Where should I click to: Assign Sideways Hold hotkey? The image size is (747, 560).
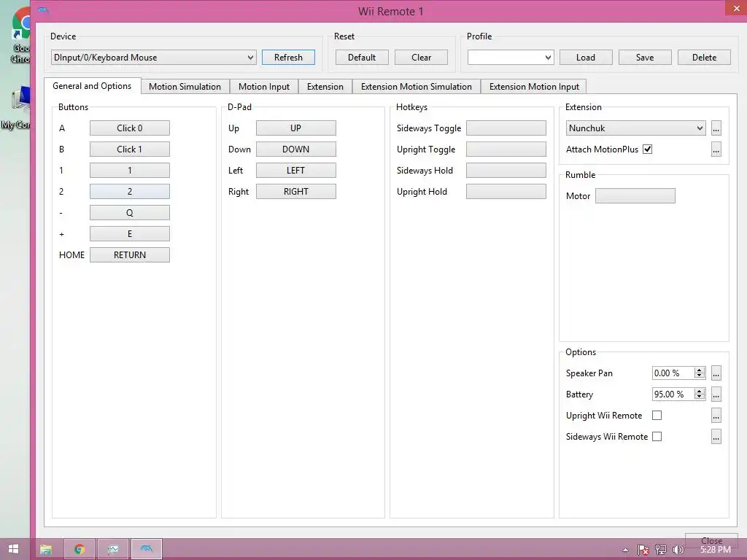[x=506, y=171]
